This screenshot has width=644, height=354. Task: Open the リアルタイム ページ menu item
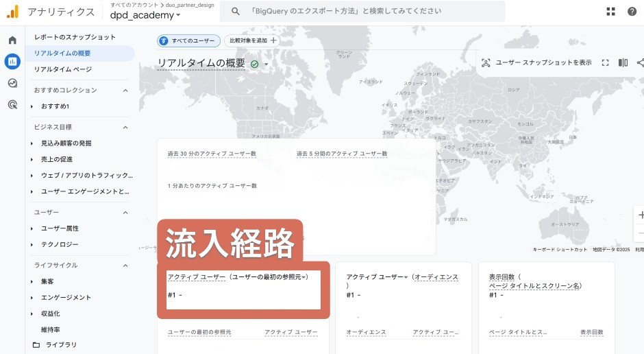pos(62,69)
